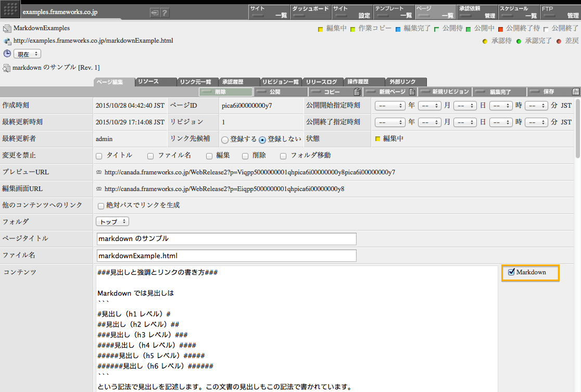Open the markdownExample.html page URL link
Screen dimensions: 581x392
pyautogui.click(x=93, y=41)
